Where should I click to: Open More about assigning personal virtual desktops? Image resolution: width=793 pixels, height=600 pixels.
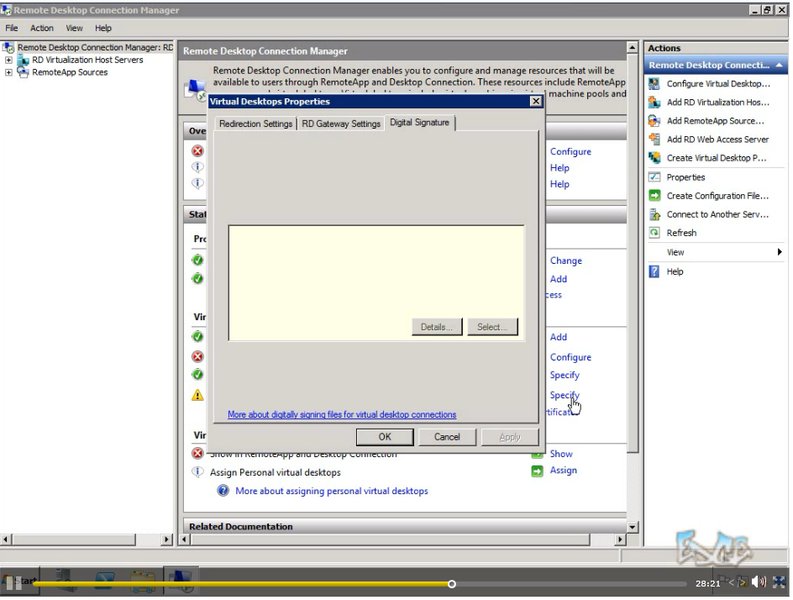point(332,491)
